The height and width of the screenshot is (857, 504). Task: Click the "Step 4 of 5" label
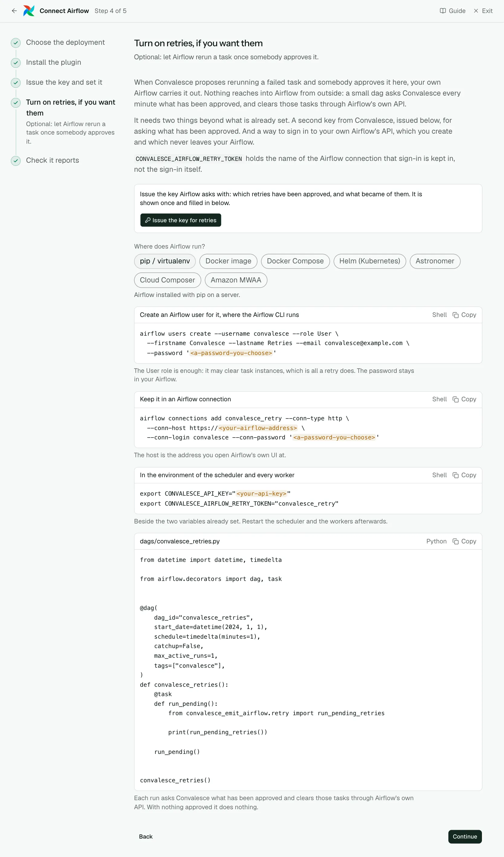(x=111, y=11)
